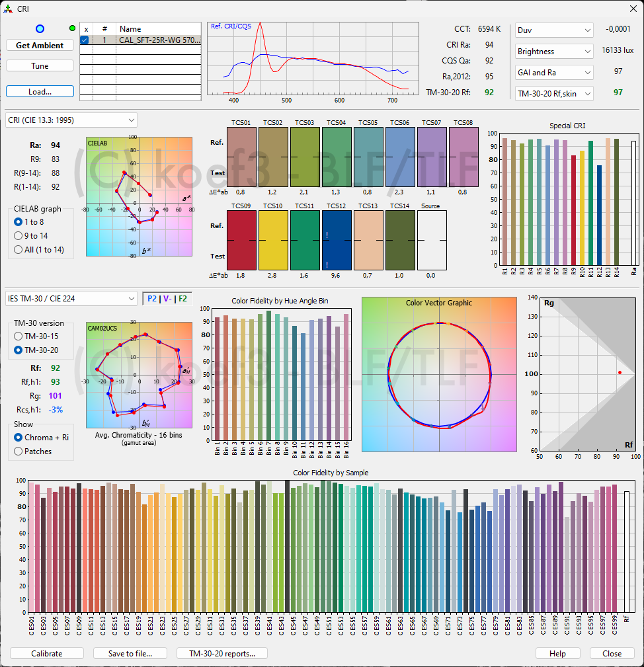
Task: Uncheck the CAL_SFT-25R-WG row checkbox
Action: [85, 40]
